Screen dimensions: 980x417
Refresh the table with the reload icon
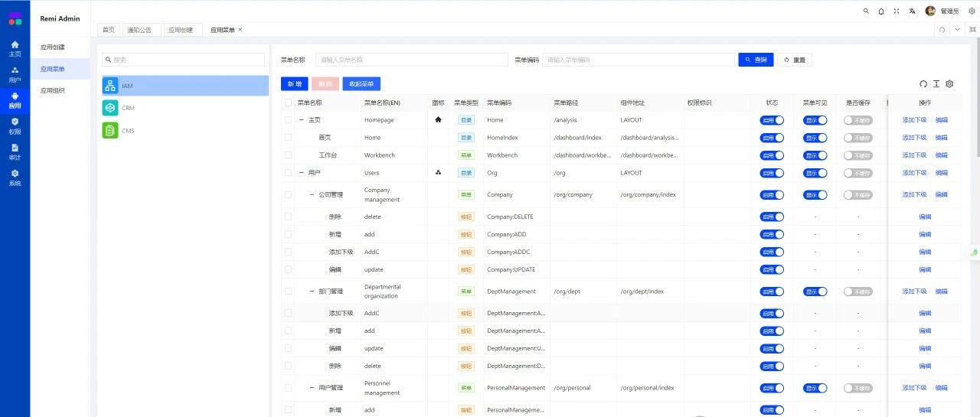[x=923, y=84]
